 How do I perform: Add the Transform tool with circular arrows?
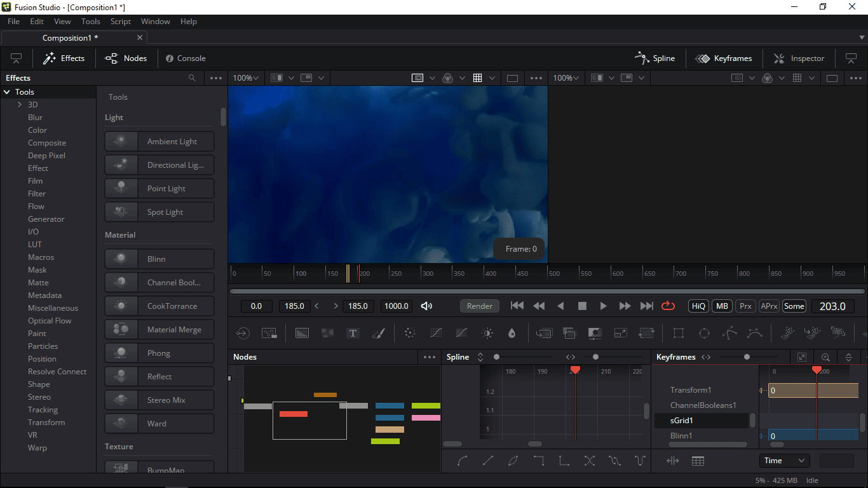[x=646, y=333]
